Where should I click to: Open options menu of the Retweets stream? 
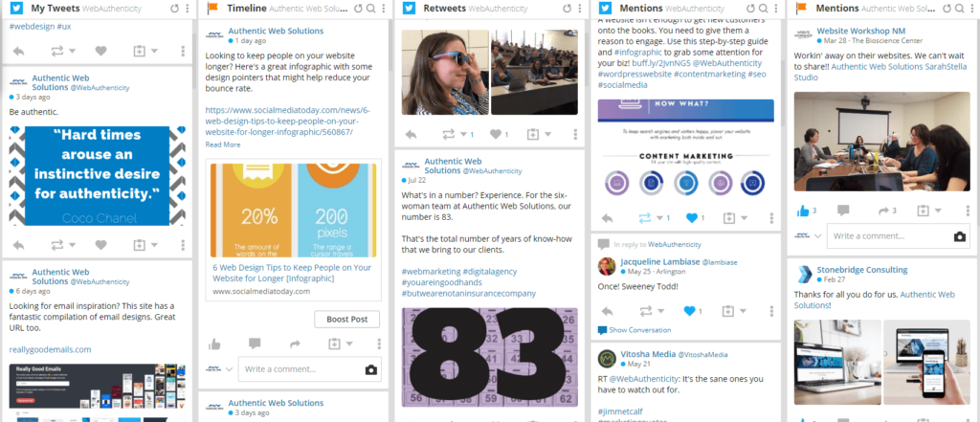pyautogui.click(x=579, y=9)
